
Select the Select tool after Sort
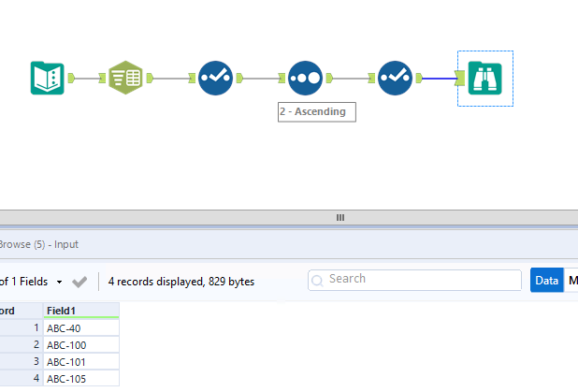tap(396, 78)
